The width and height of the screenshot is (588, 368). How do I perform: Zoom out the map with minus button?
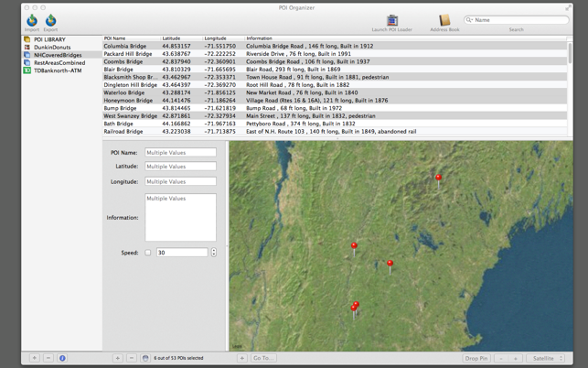[x=501, y=358]
